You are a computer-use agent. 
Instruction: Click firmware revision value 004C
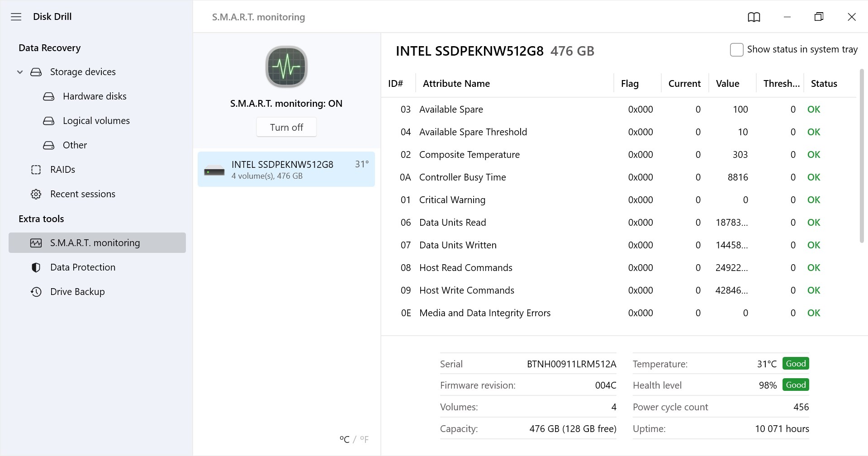(x=606, y=385)
